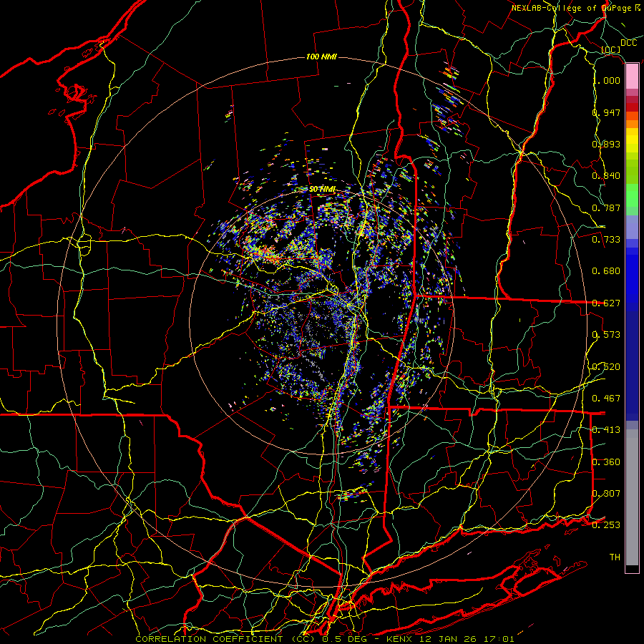The width and height of the screenshot is (644, 644).
Task: Click the 0.307 scale value
Action: pos(606,494)
